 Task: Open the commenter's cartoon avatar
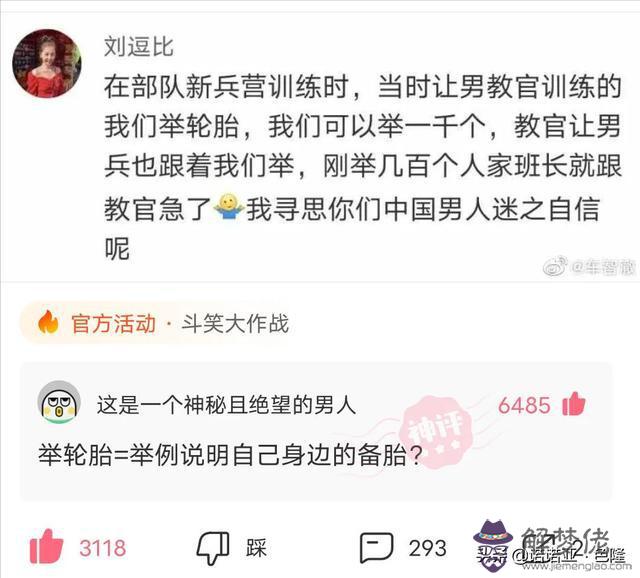[x=59, y=402]
